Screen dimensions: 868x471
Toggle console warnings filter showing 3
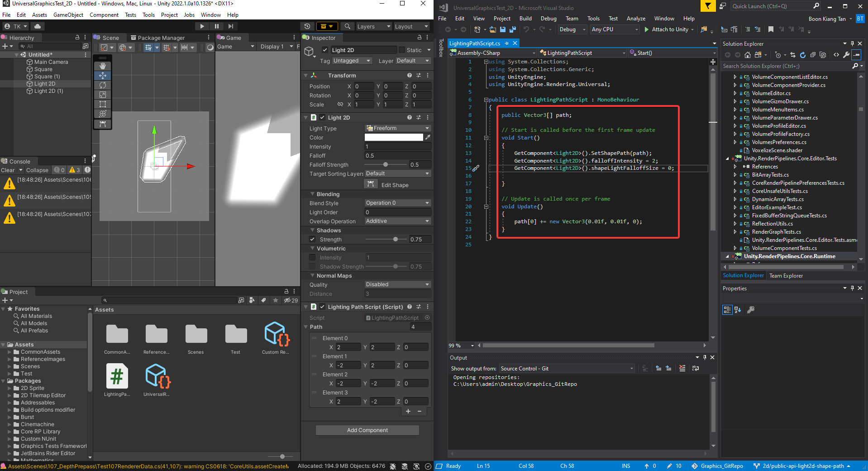coord(75,170)
